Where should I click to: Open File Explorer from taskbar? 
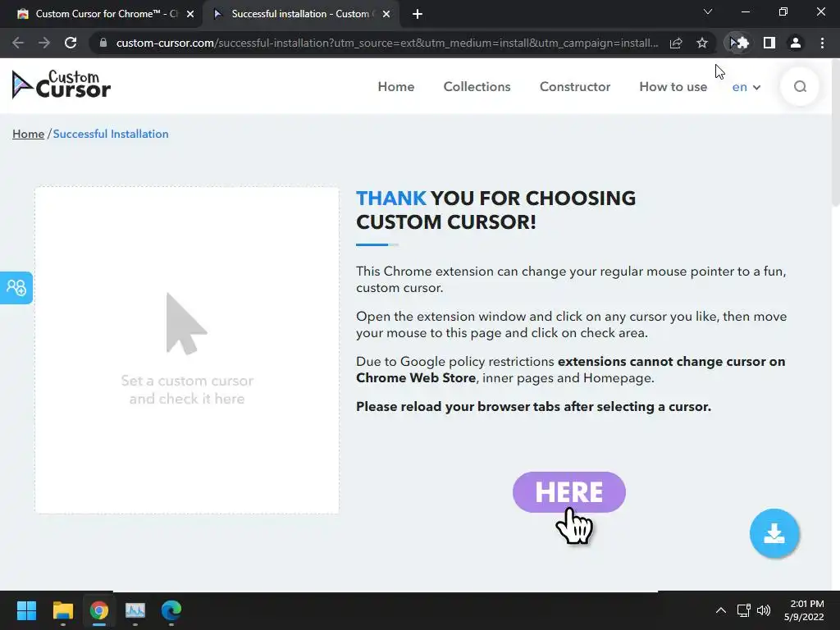[62, 610]
